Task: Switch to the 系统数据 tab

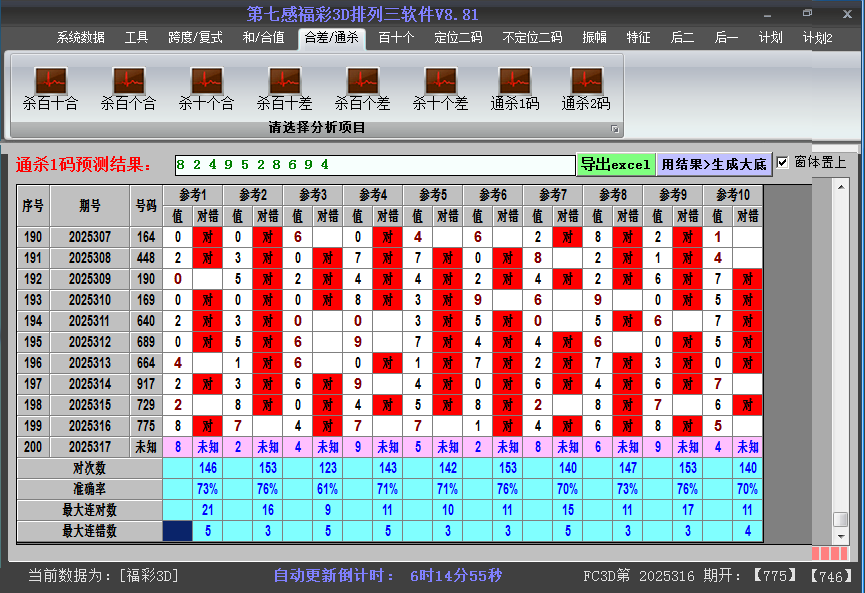Action: click(81, 38)
